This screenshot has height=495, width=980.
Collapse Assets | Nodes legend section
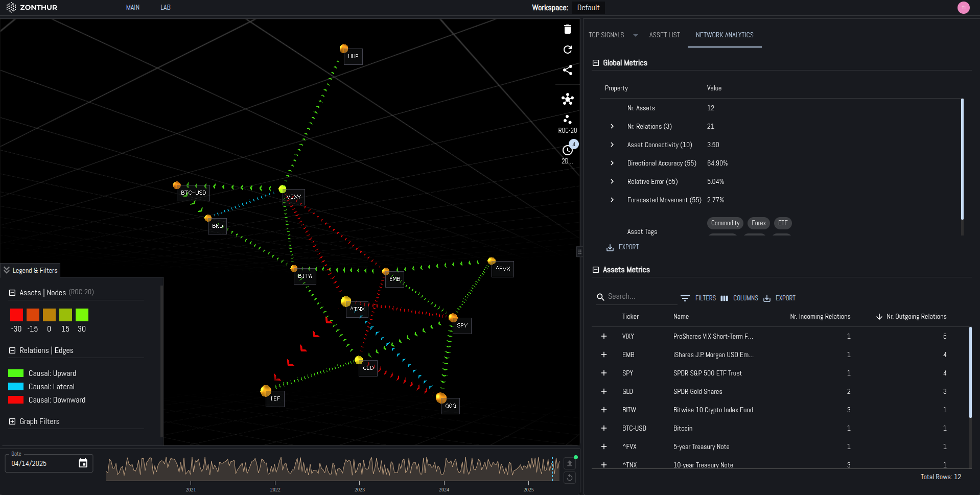tap(12, 293)
